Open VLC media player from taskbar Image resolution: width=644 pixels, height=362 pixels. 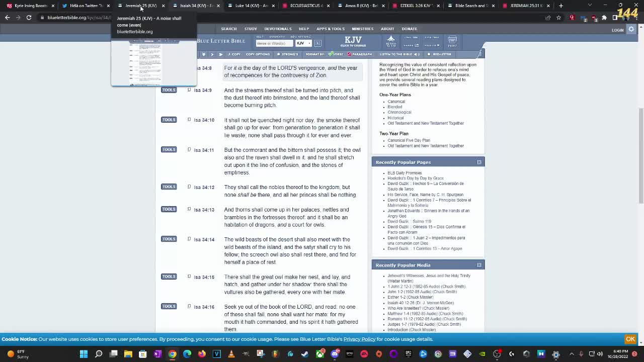point(231,354)
